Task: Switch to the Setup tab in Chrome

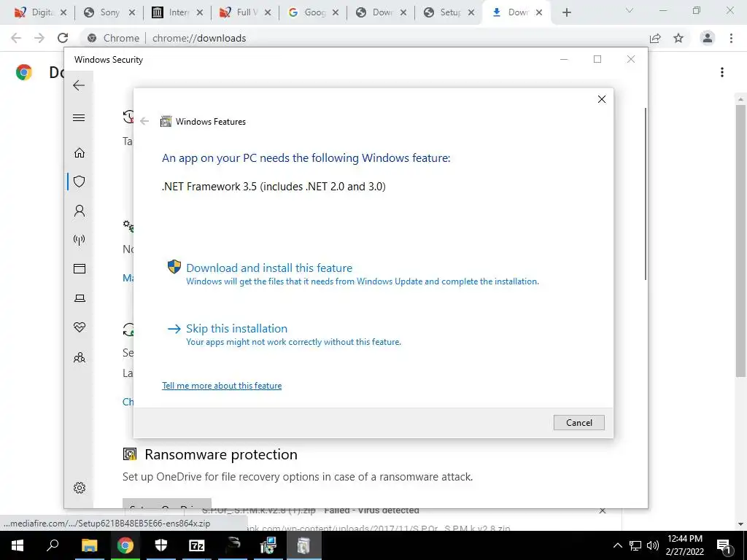Action: tap(449, 12)
